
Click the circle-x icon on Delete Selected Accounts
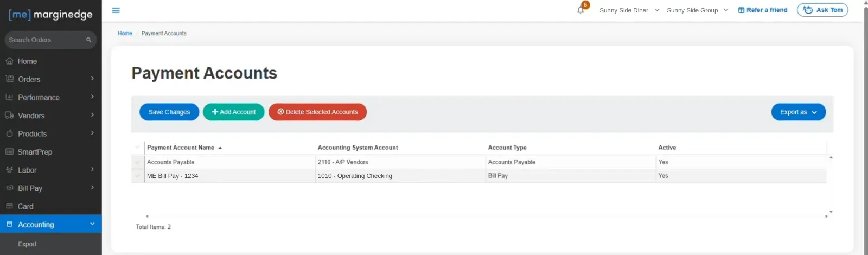280,112
